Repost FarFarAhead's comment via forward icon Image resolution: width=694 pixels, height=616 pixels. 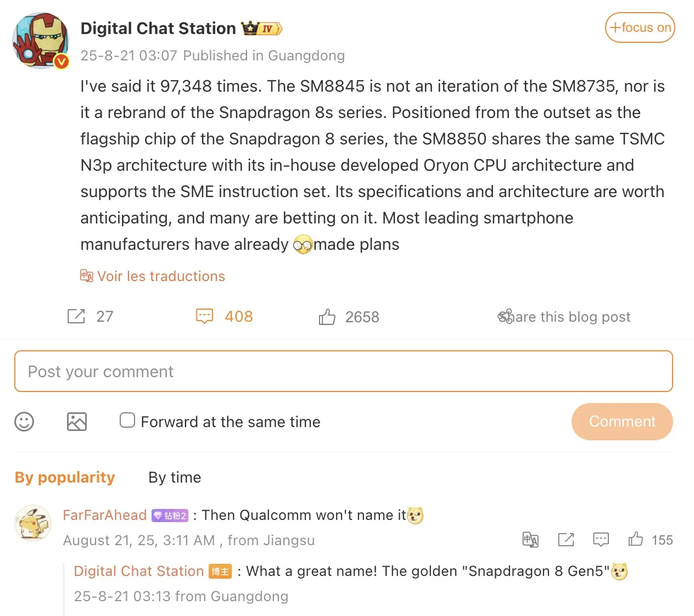(566, 540)
